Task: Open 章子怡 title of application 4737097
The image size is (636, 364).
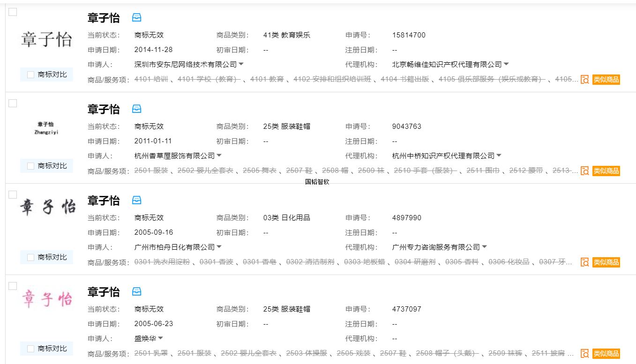Action: [104, 292]
